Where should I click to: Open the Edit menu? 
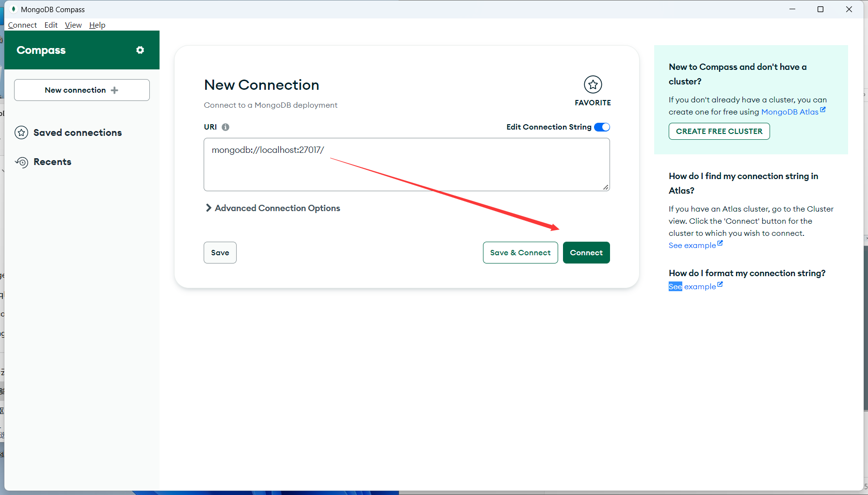[51, 25]
